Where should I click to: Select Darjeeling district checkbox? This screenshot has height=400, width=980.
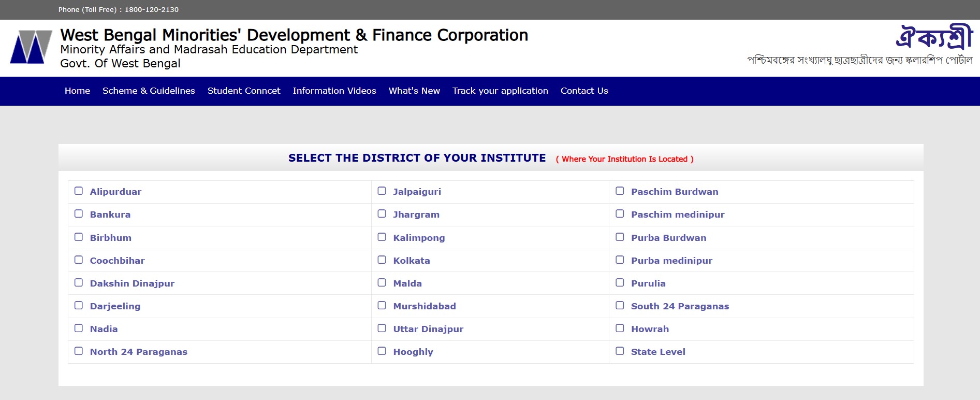coord(79,305)
